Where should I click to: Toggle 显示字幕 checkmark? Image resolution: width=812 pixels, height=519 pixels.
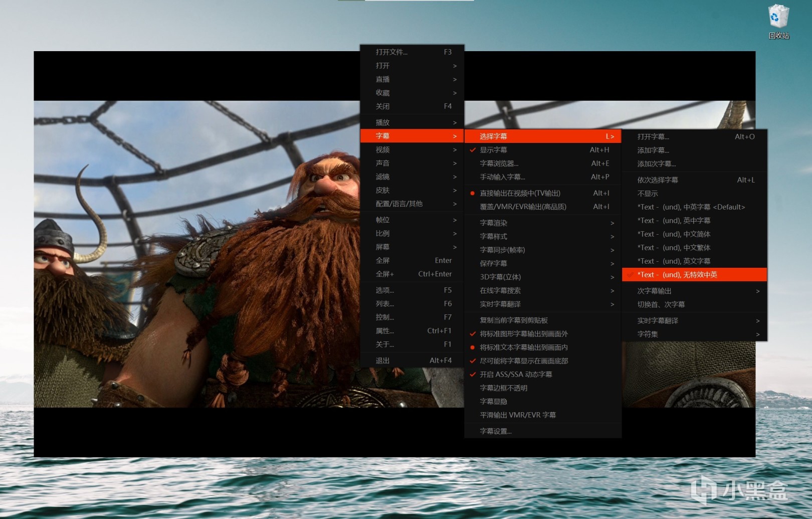[x=543, y=150]
